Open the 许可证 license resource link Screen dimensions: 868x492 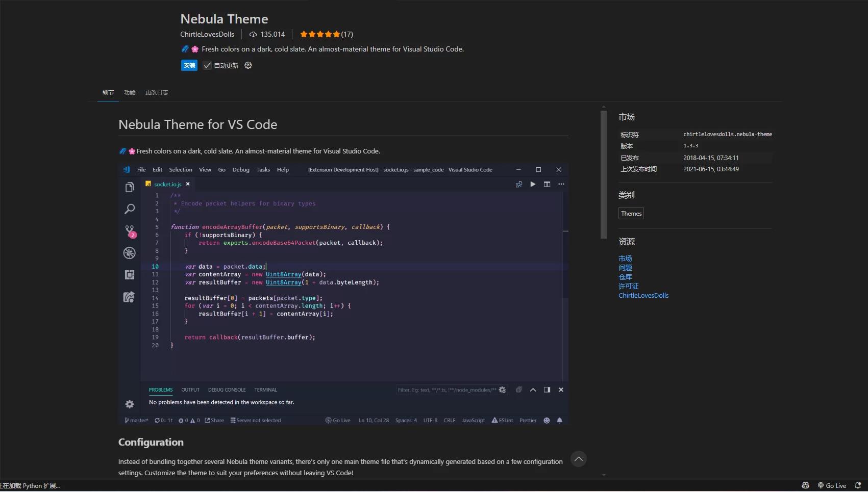[629, 286]
